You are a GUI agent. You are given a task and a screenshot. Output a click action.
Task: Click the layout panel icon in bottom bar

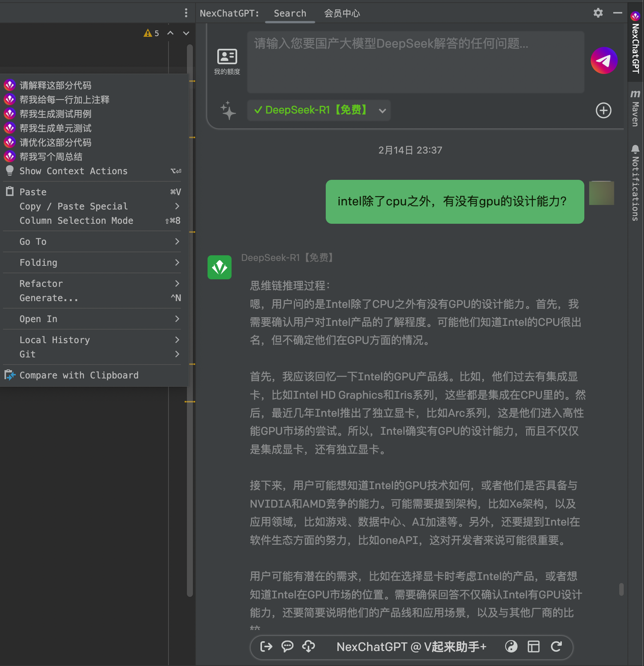pyautogui.click(x=534, y=646)
